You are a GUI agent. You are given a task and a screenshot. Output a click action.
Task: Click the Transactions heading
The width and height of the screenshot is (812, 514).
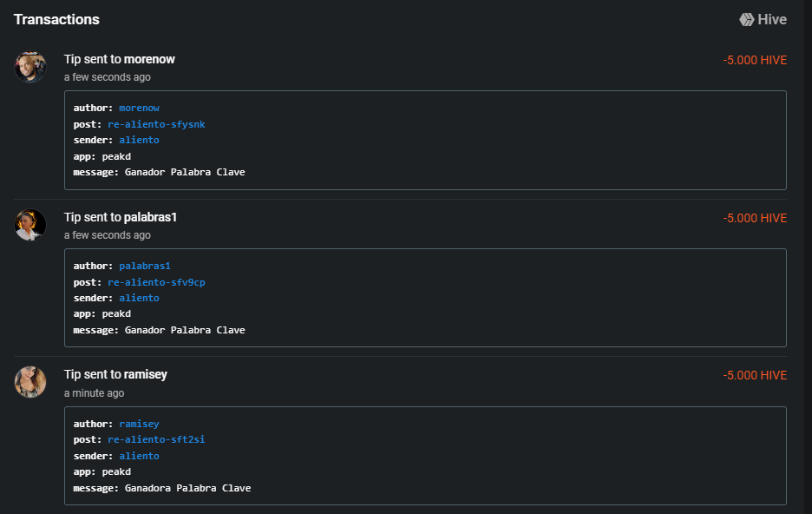click(x=56, y=20)
